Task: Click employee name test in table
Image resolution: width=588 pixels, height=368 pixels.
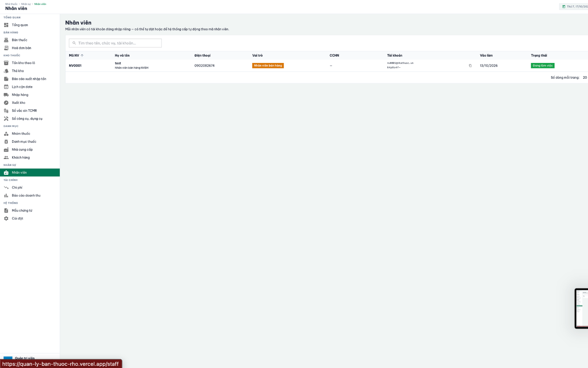Action: tap(118, 63)
